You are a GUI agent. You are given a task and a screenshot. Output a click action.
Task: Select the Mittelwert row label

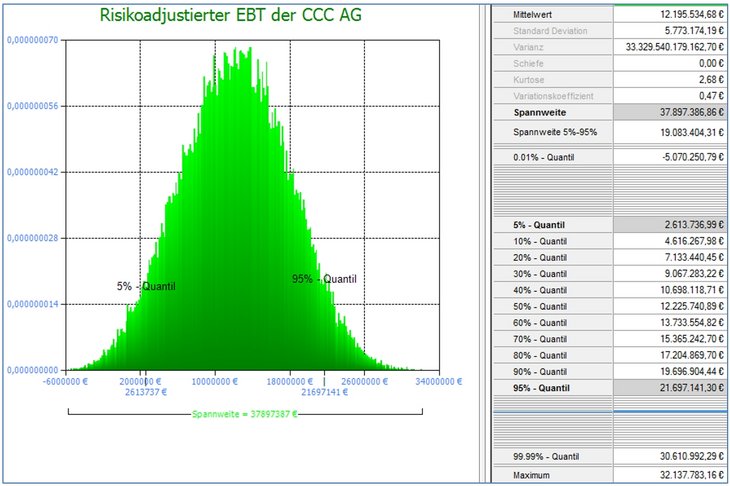(533, 16)
